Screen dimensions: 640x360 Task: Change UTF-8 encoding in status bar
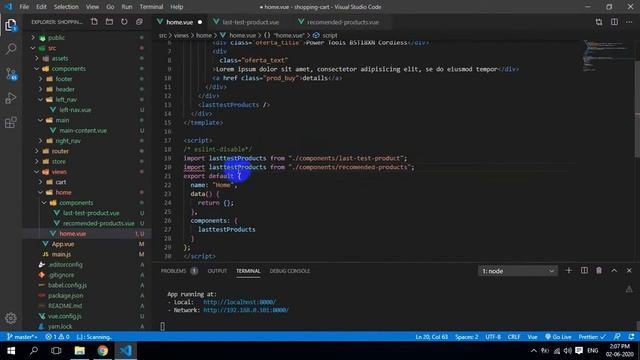click(493, 337)
